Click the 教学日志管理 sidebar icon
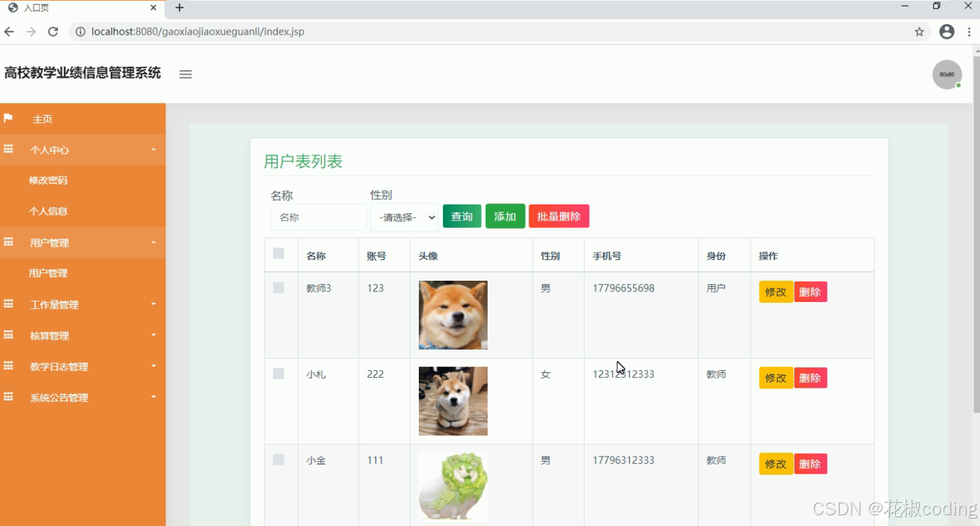The image size is (980, 526). click(x=8, y=366)
